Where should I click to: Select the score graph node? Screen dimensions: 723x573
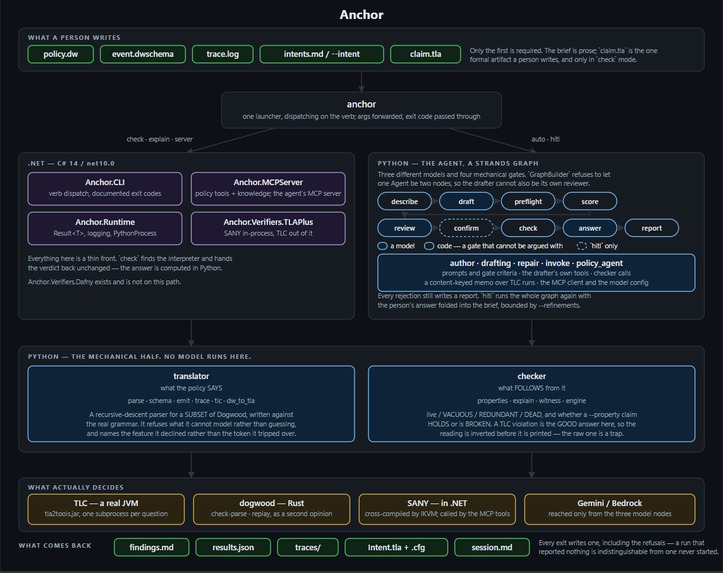[590, 201]
